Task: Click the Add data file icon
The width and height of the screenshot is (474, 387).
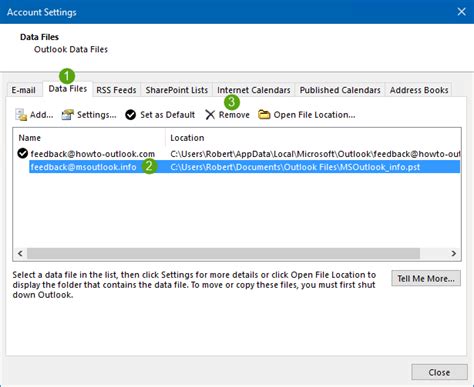Action: pos(21,115)
